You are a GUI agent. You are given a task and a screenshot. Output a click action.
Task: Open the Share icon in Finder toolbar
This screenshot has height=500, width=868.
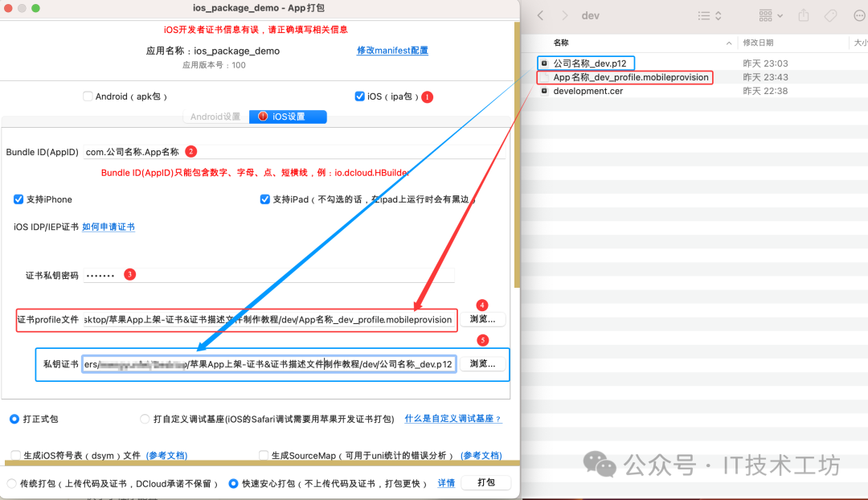pos(803,14)
